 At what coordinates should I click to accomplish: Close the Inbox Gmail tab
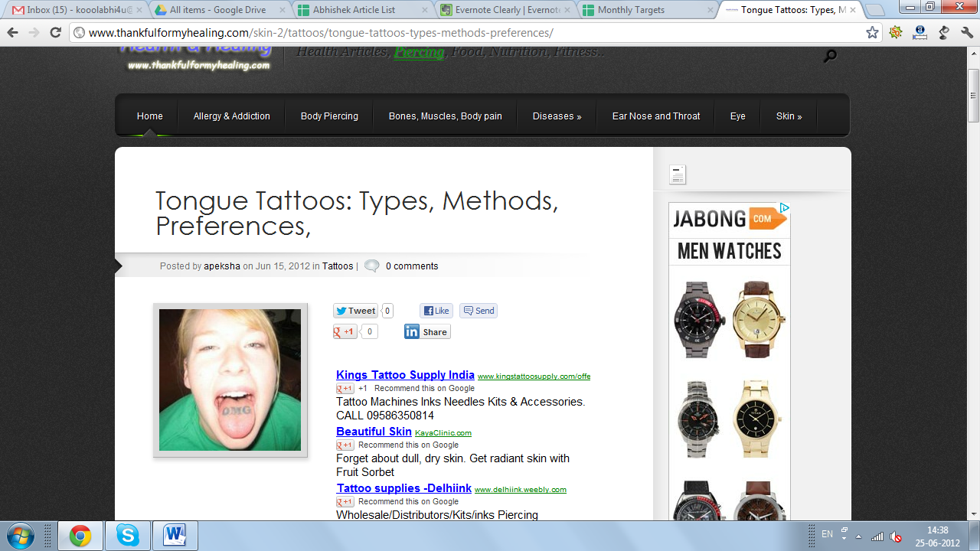click(139, 10)
